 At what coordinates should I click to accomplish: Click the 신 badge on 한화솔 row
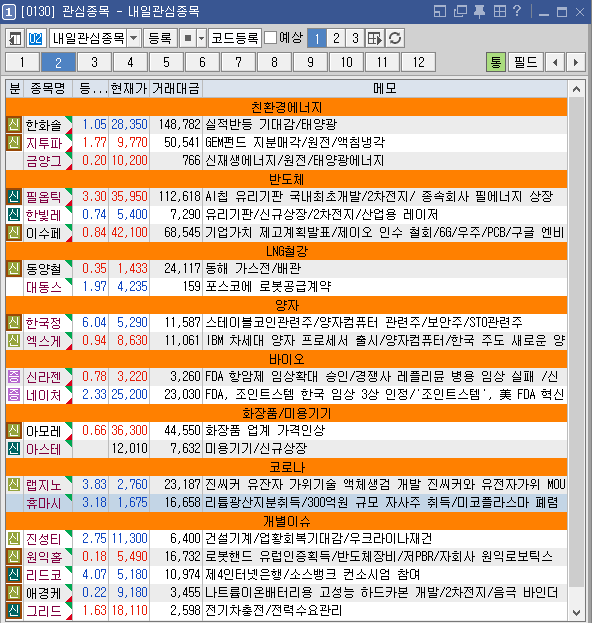point(14,125)
